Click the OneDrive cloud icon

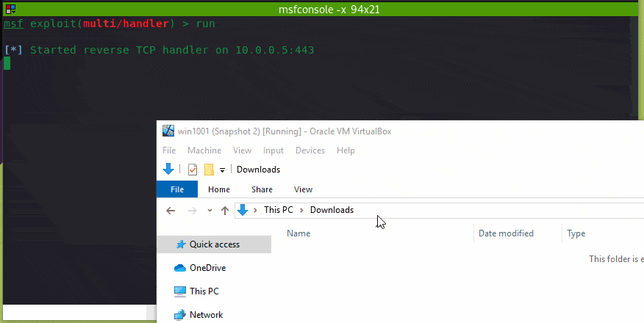click(x=180, y=268)
